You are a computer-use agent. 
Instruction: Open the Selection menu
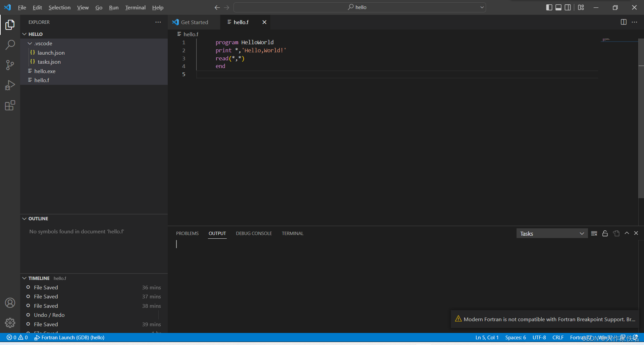tap(59, 7)
